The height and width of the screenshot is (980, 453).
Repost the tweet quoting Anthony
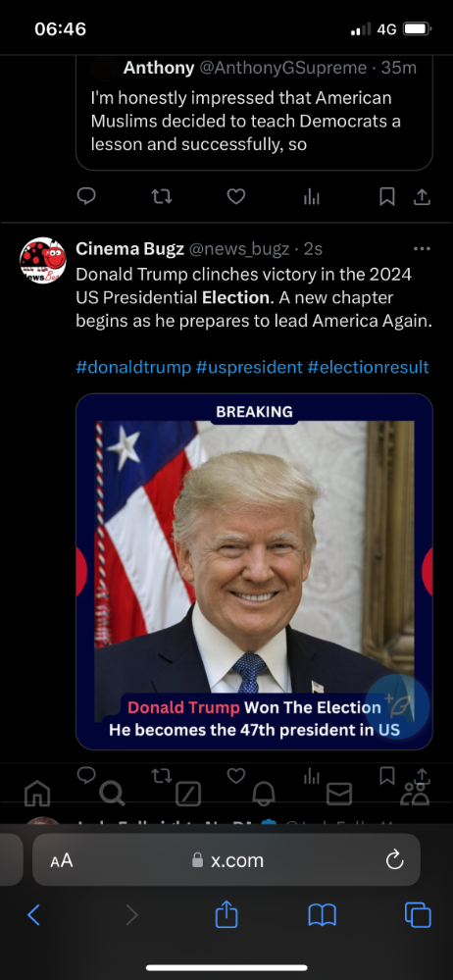(162, 197)
